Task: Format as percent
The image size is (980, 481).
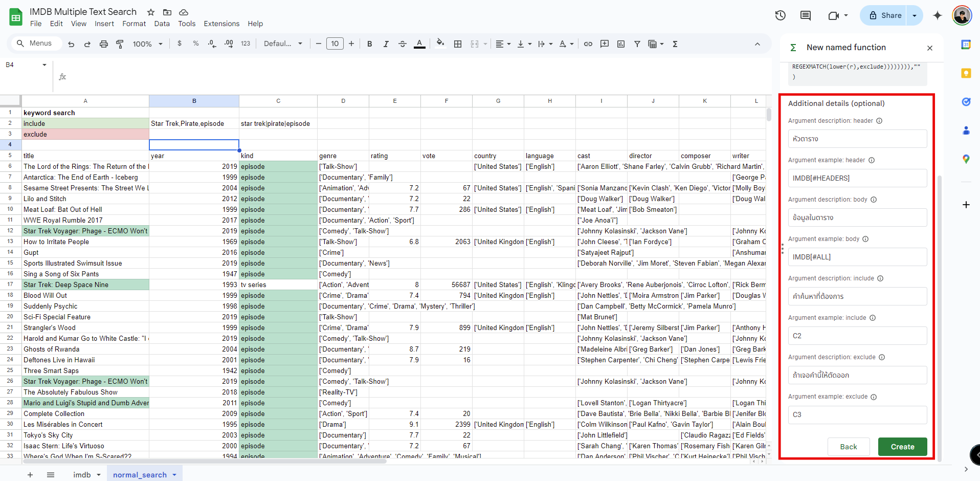Action: [196, 43]
